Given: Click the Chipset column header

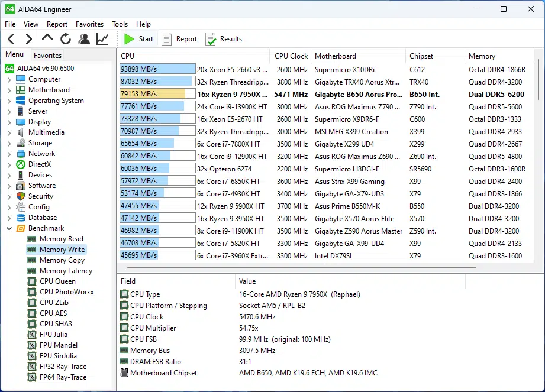Looking at the screenshot, I should click(421, 56).
